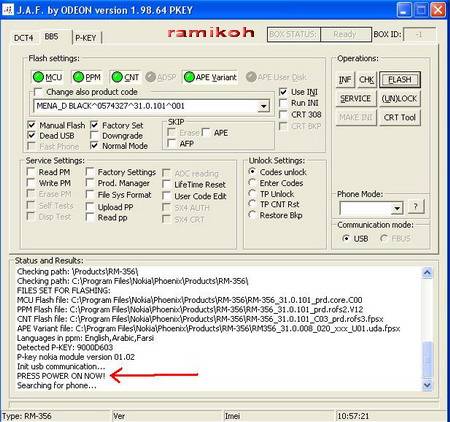
Task: Minimize the J.A.F. window
Action: pos(404,10)
